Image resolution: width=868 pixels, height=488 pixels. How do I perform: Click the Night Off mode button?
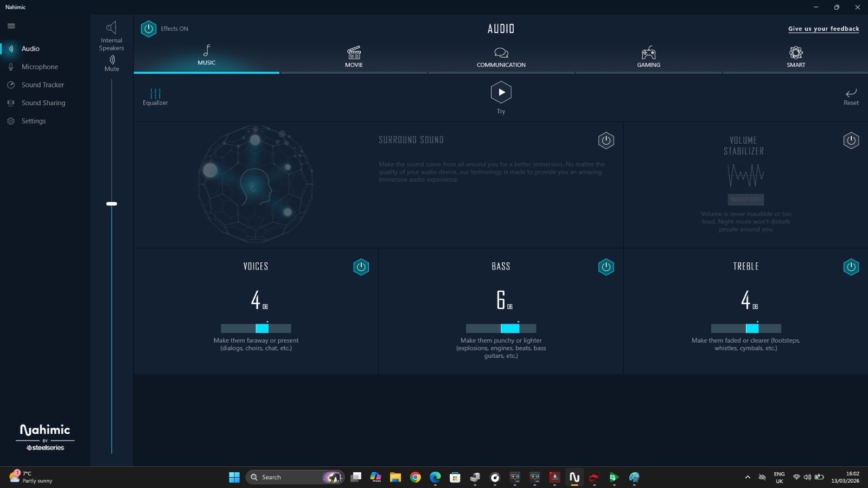pos(746,200)
